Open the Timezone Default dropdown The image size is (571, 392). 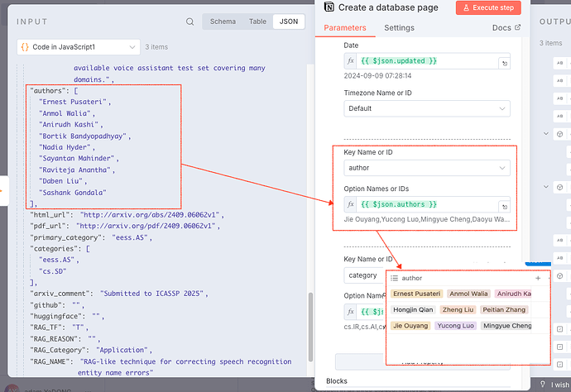coord(427,108)
